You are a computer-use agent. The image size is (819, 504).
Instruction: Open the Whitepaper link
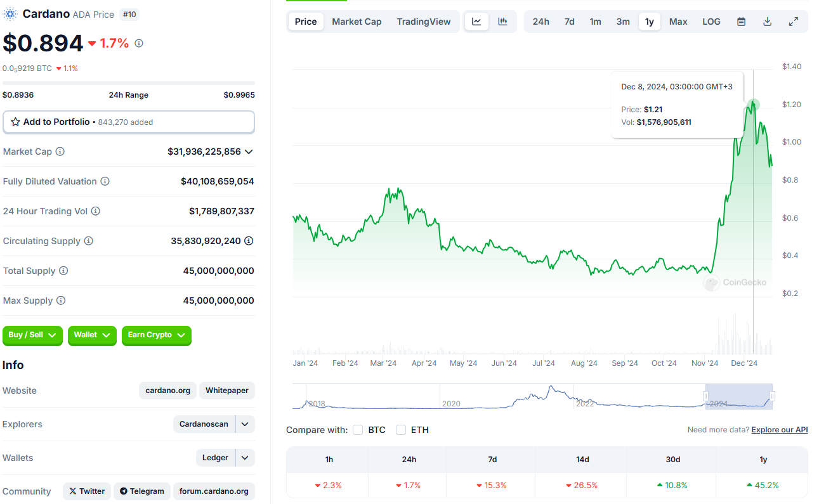point(227,391)
